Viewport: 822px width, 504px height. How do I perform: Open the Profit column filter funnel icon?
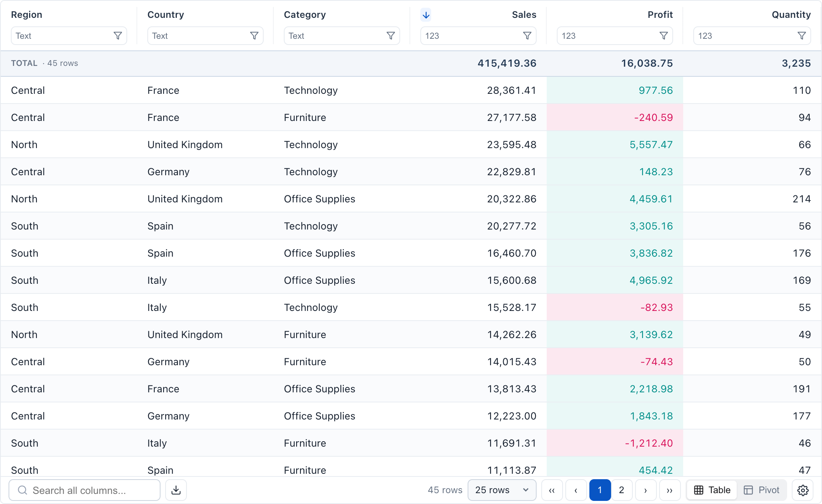664,36
